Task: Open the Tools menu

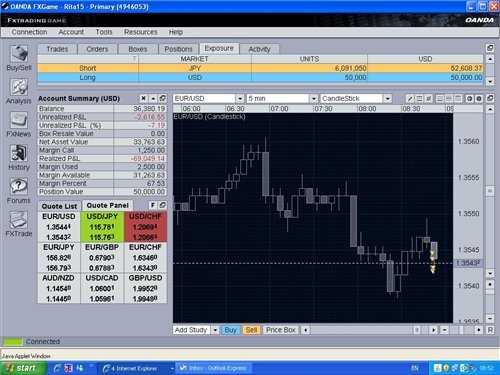Action: pos(104,32)
